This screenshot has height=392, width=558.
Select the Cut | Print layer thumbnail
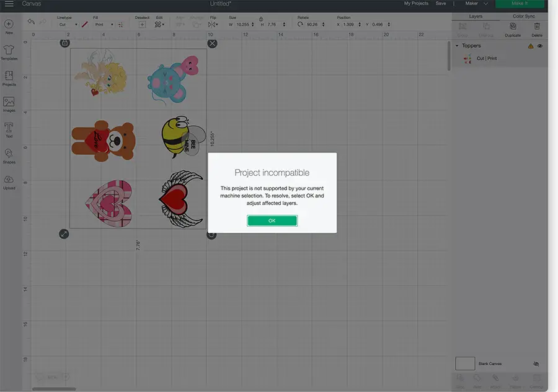pyautogui.click(x=467, y=59)
